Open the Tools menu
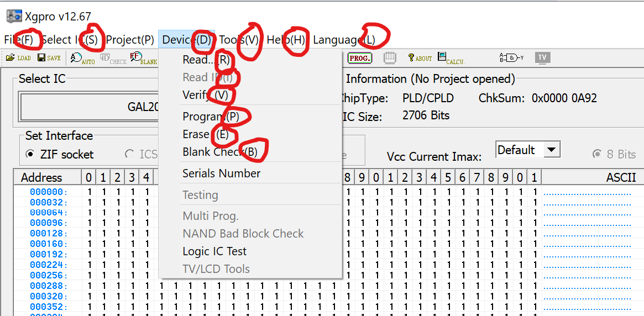The height and width of the screenshot is (316, 644). click(238, 40)
